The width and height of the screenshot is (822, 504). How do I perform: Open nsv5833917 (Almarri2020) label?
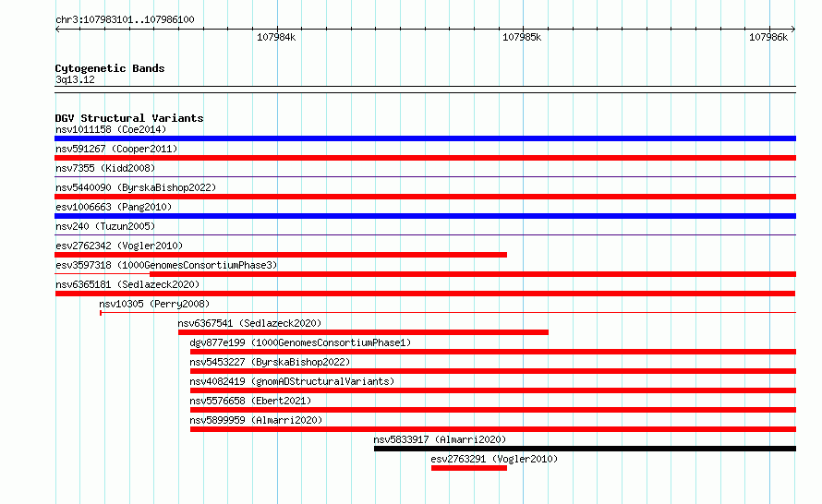440,439
